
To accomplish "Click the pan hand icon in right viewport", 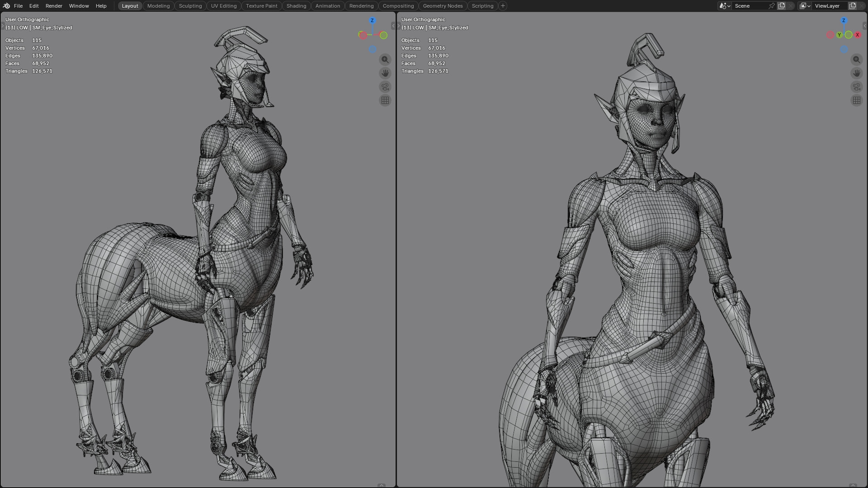I will [x=857, y=73].
